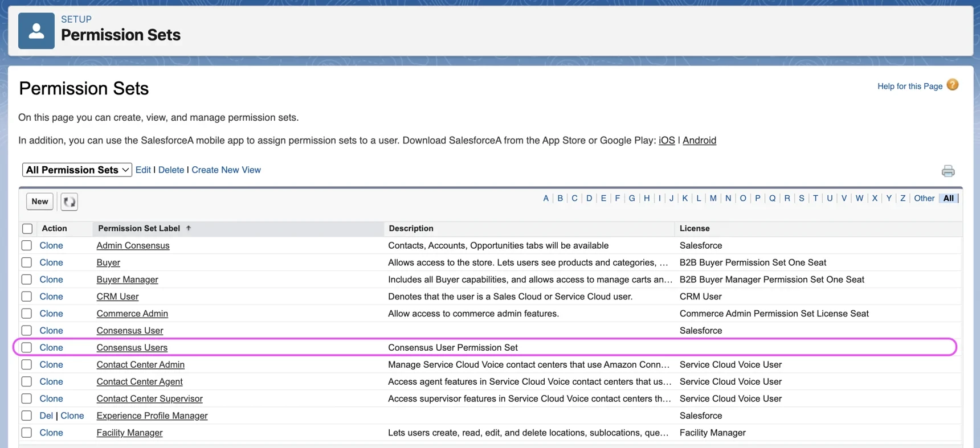Screen dimensions: 980x448
Task: Open Create New View link
Action: [226, 170]
